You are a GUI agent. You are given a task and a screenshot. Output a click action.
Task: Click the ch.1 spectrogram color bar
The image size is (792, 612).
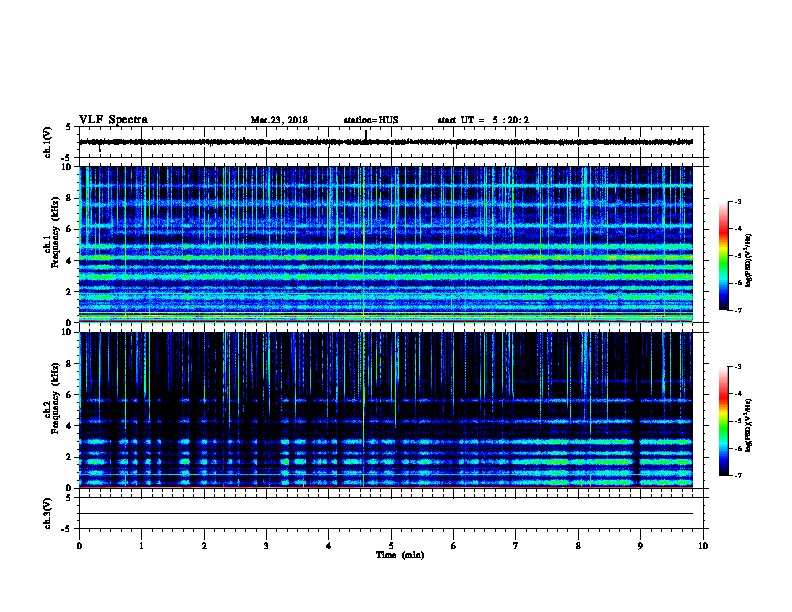point(723,256)
